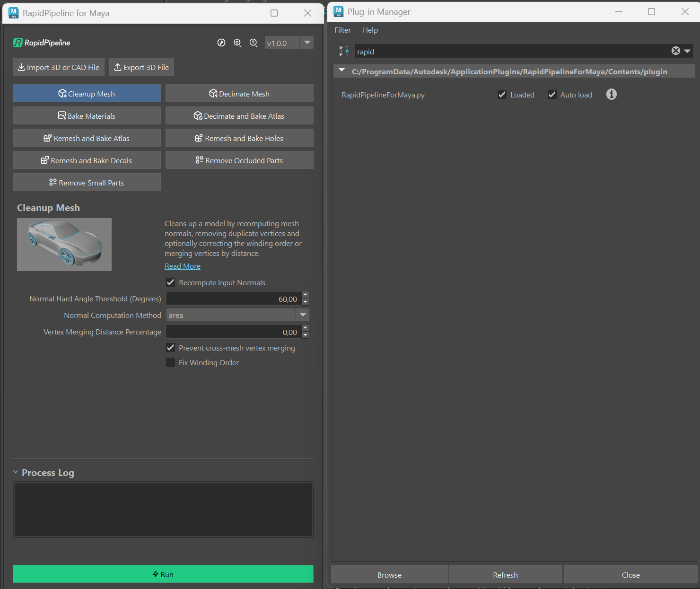Decrease Normal Hard Angle Threshold value
700x589 pixels.
pyautogui.click(x=305, y=302)
